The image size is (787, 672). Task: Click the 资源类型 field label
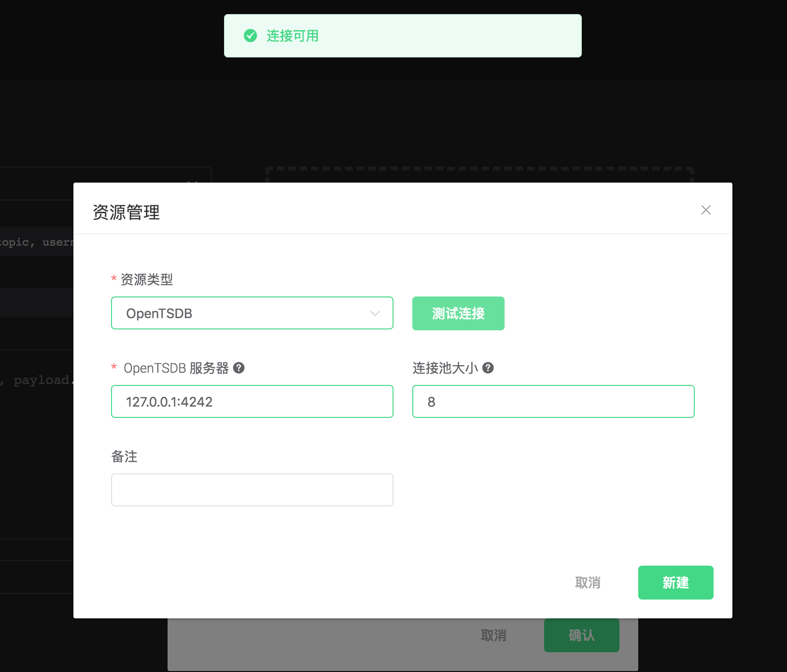(146, 280)
